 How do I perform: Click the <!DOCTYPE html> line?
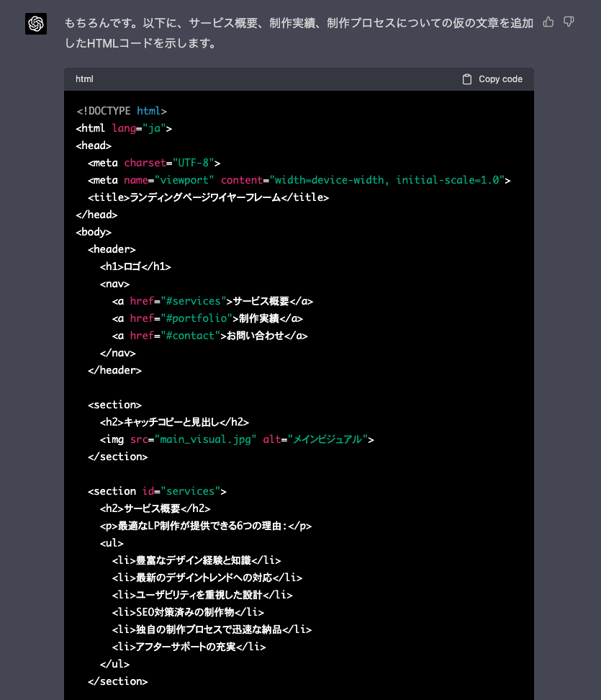tap(122, 111)
